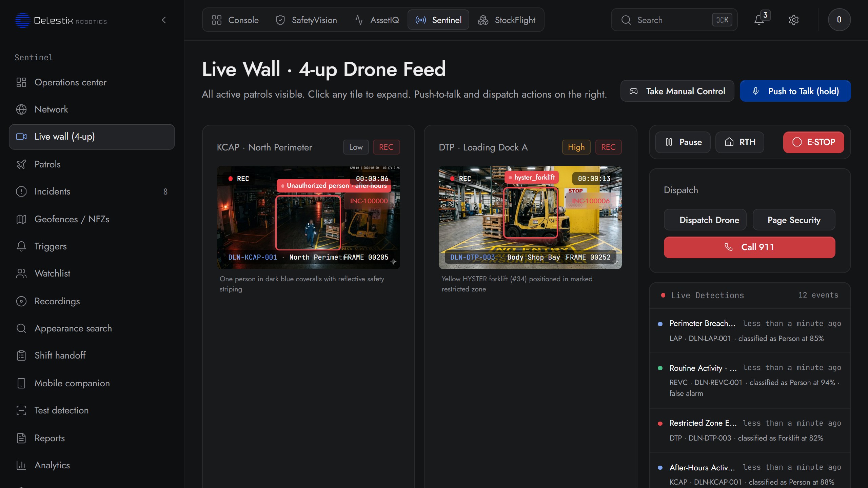Click Dispatch Drone button
The image size is (868, 488).
(705, 220)
